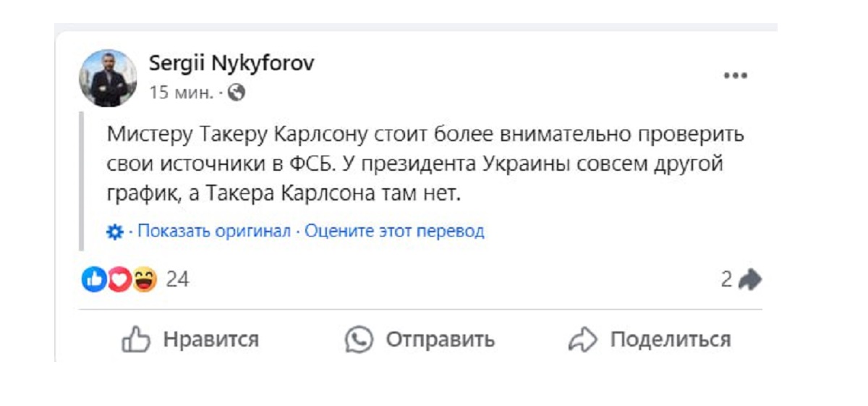Click Показать оригинал link
Image resolution: width=868 pixels, height=406 pixels.
213,232
